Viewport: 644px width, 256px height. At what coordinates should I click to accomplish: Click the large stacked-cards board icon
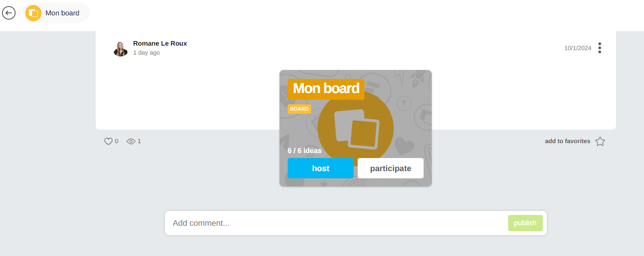356,129
